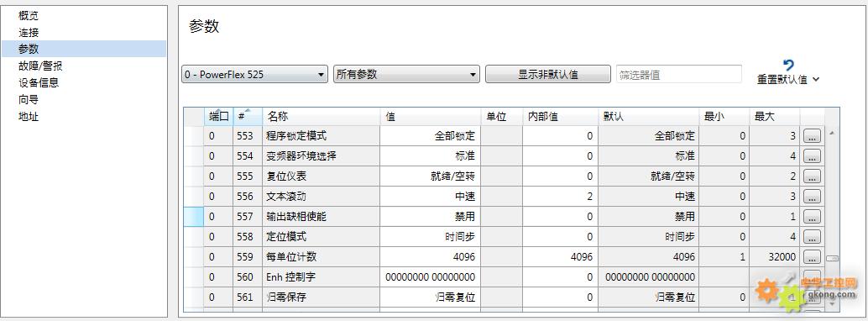Viewport: 868px width, 321px height.
Task: Edit the 00000000 00000000 value of parameter 560
Action: coord(431,277)
